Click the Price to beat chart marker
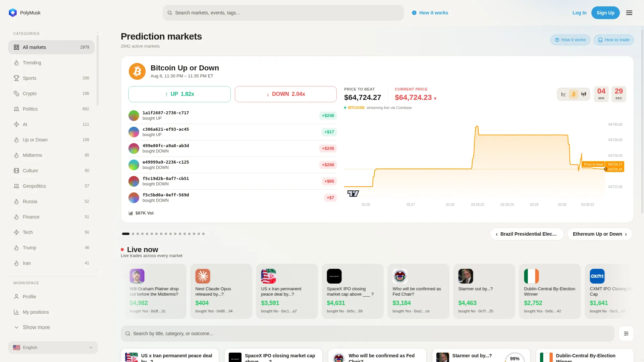This screenshot has width=644, height=362. pyautogui.click(x=593, y=164)
